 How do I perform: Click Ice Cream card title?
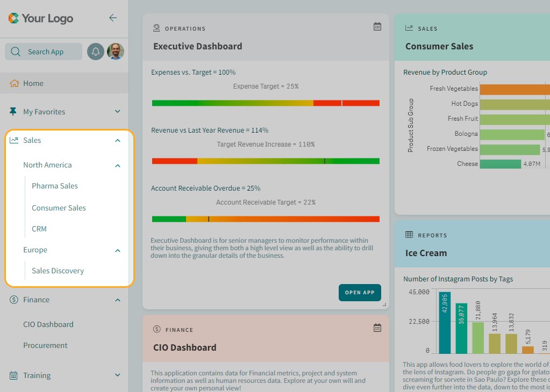[426, 253]
